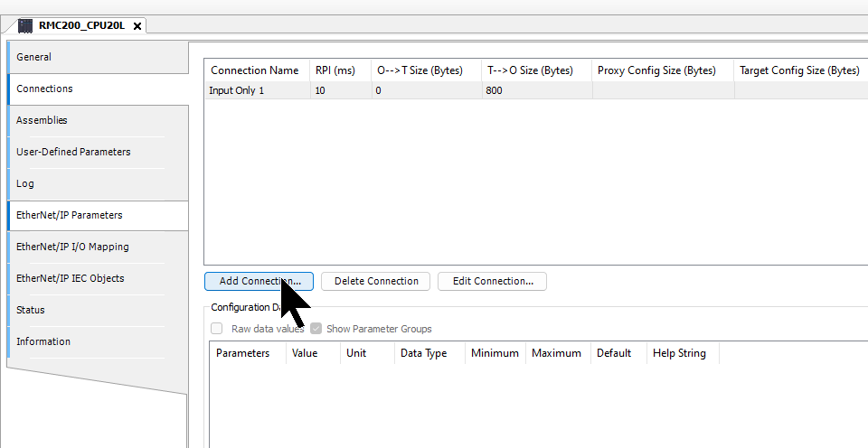Enable the Raw data values checkbox
This screenshot has height=448, width=868.
tap(217, 329)
